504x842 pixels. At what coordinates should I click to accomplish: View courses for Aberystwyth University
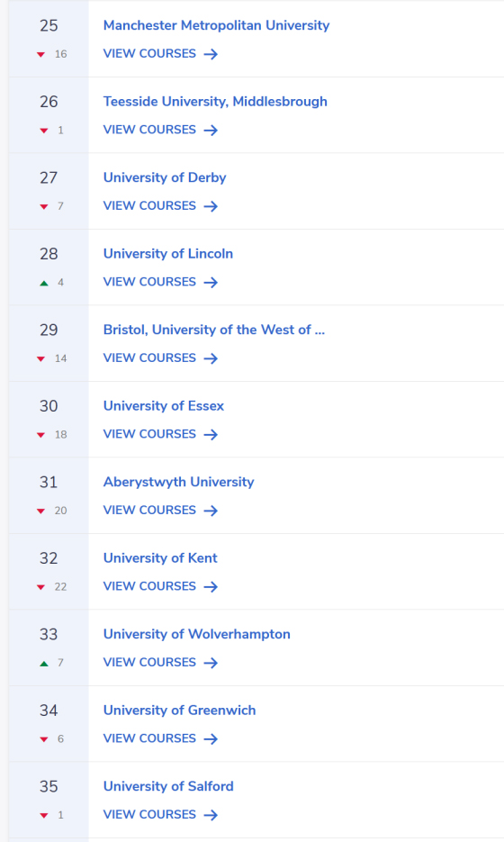(x=160, y=510)
